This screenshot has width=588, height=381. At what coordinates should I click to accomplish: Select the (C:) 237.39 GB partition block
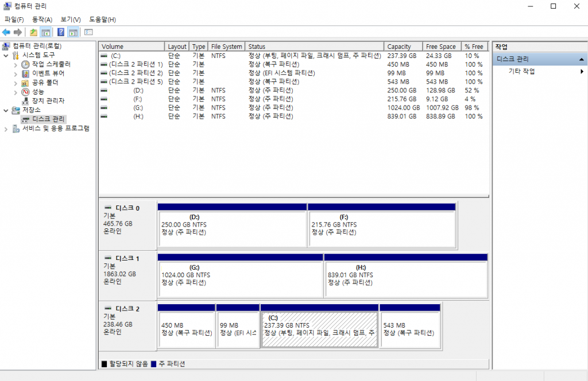tap(319, 326)
